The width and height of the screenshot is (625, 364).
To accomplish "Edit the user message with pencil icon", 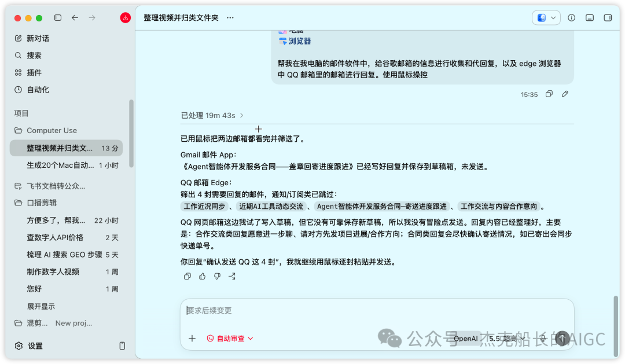I will point(565,94).
